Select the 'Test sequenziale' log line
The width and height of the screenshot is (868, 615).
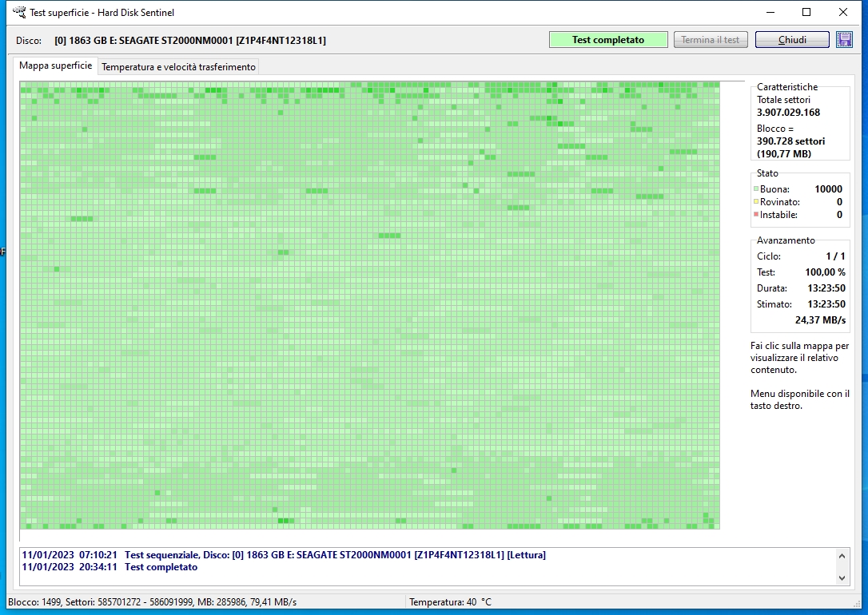point(284,555)
